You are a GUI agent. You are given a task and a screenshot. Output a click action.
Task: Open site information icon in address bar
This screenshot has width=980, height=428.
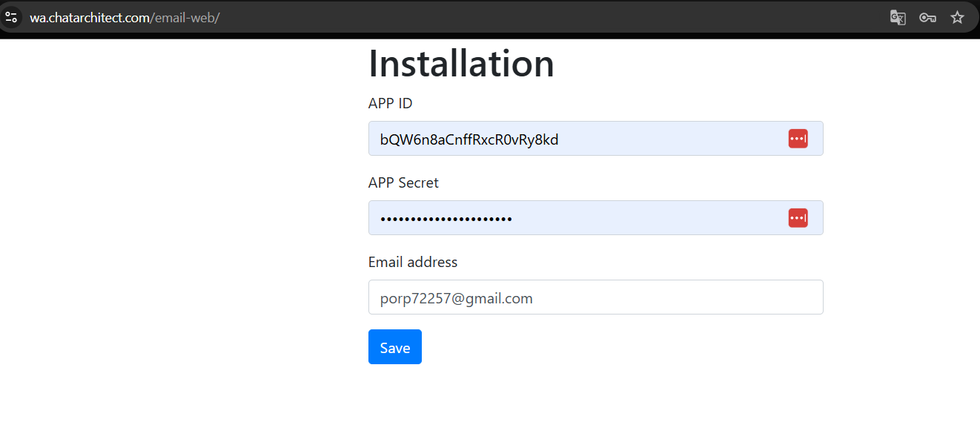(x=11, y=17)
